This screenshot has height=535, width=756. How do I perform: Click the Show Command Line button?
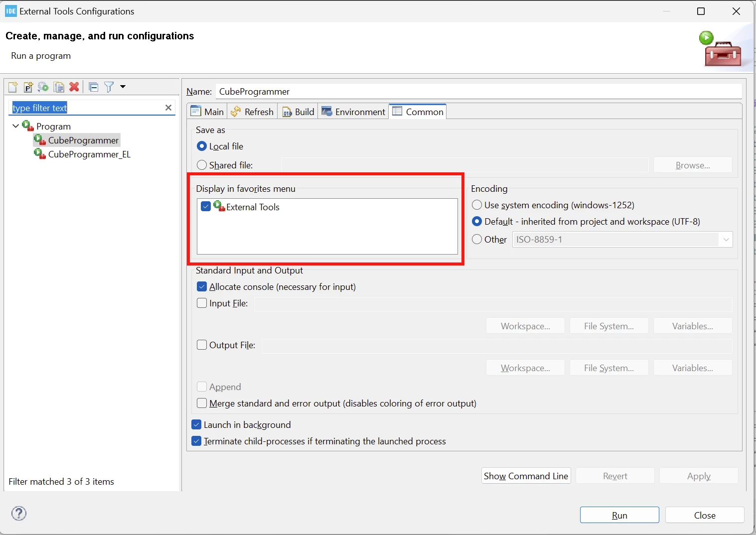526,476
